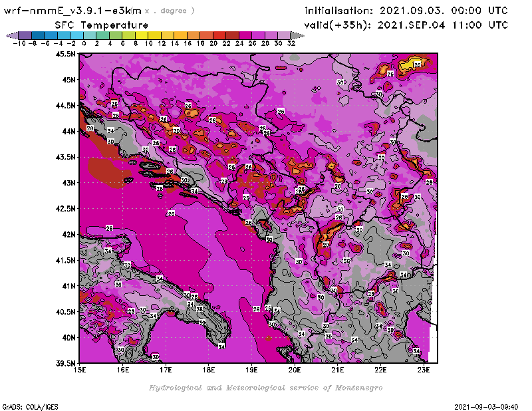Screen dimensions: 532x411
Task: Click the '42.5N' latitude label
Action: [x=65, y=209]
